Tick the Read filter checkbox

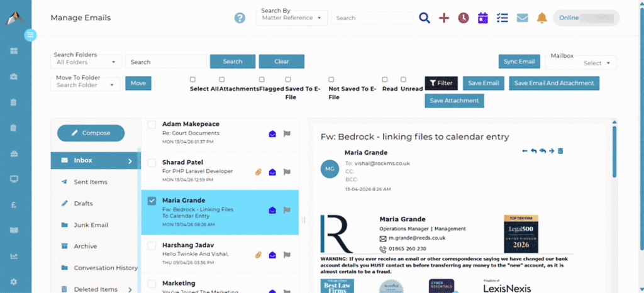pyautogui.click(x=385, y=80)
